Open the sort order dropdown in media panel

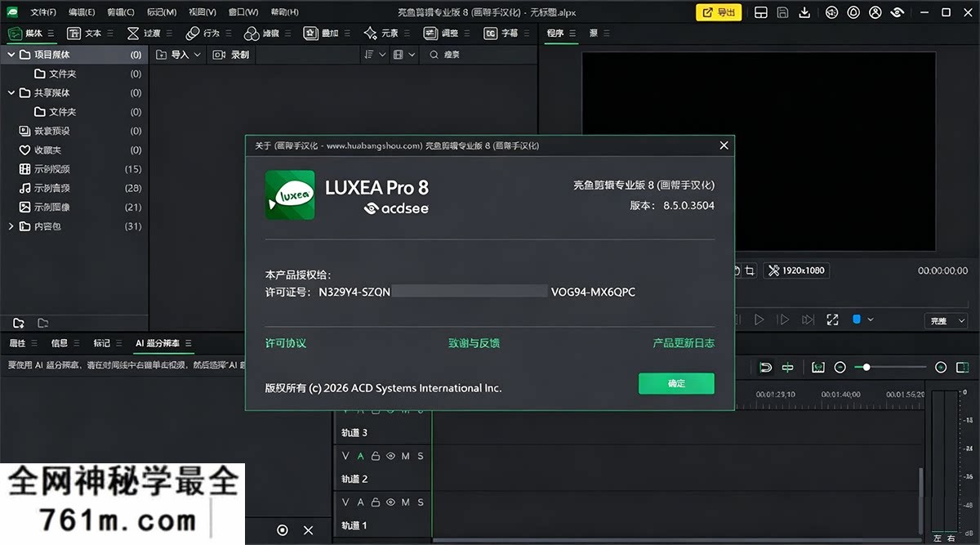376,55
